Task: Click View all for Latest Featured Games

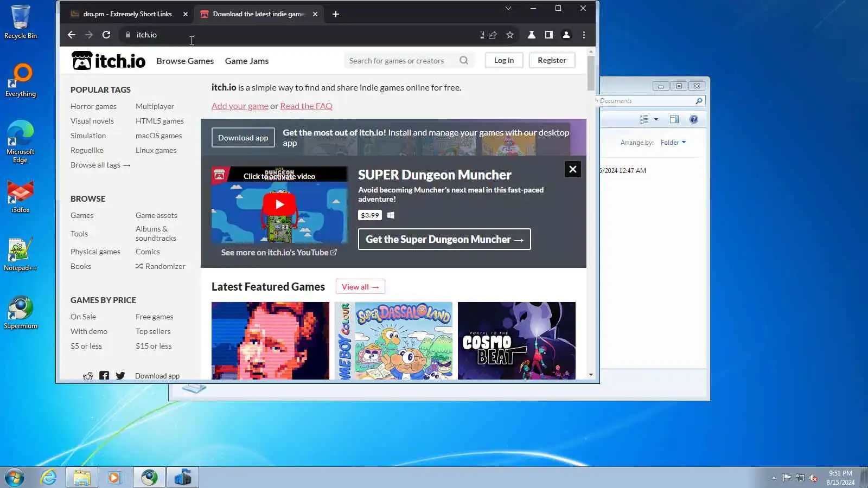Action: [360, 287]
